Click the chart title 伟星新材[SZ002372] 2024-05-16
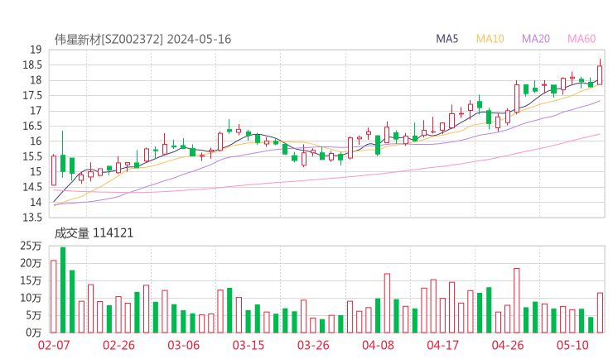This screenshot has height=364, width=613. (142, 40)
